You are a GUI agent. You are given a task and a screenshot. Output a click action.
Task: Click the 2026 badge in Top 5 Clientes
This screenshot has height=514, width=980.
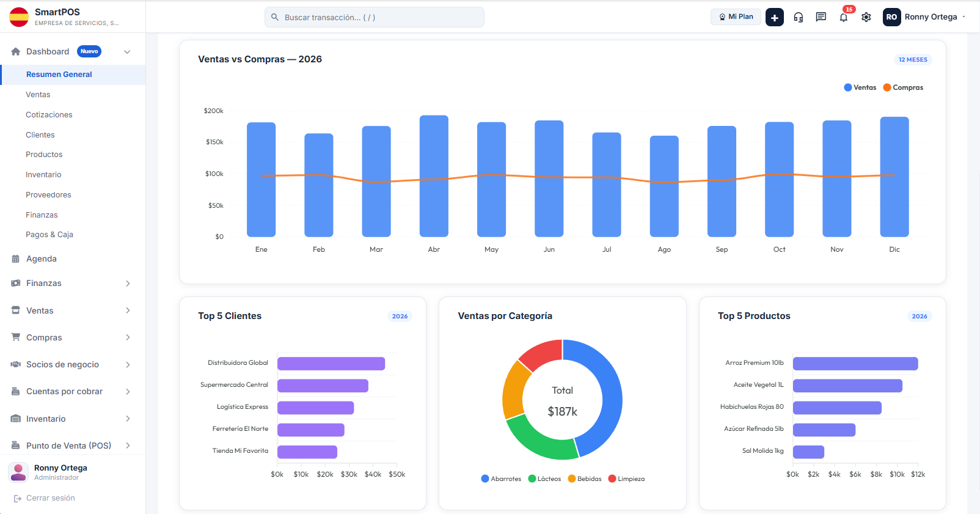click(400, 317)
